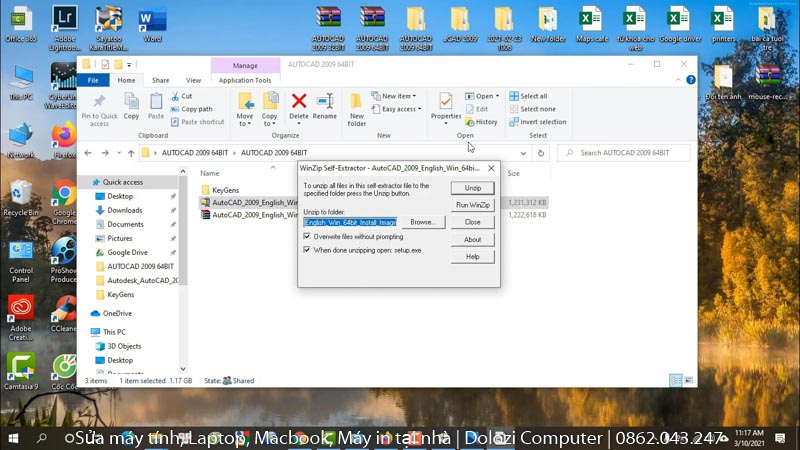Sort by the Name column header
This screenshot has height=450, width=800.
210,173
